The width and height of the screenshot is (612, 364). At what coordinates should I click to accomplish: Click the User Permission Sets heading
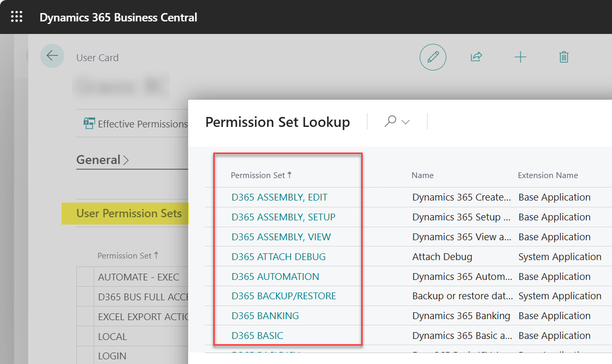[x=129, y=214]
